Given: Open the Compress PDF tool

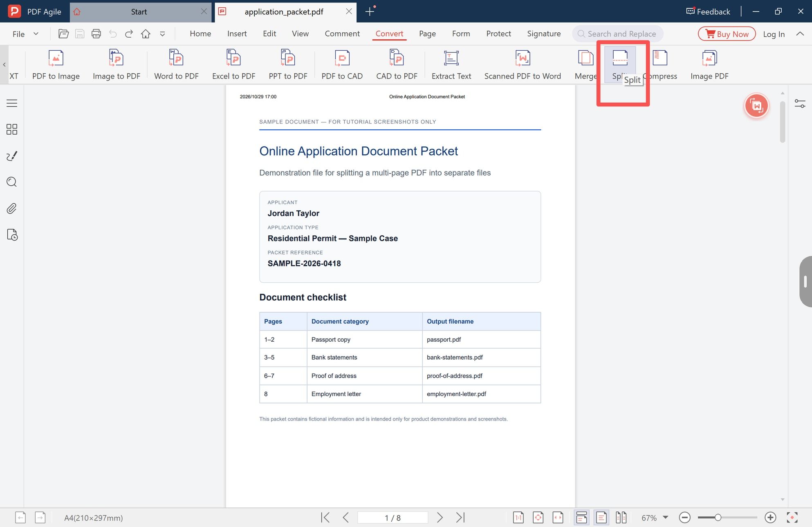Looking at the screenshot, I should pos(660,65).
